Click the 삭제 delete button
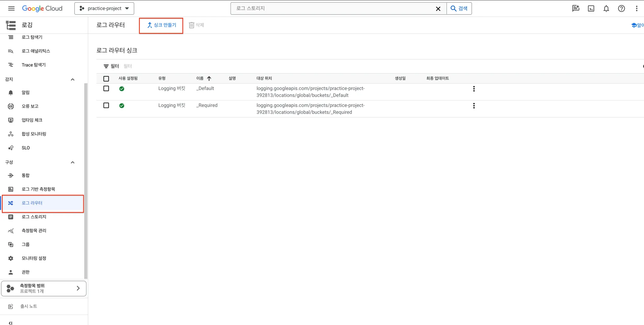 (196, 25)
